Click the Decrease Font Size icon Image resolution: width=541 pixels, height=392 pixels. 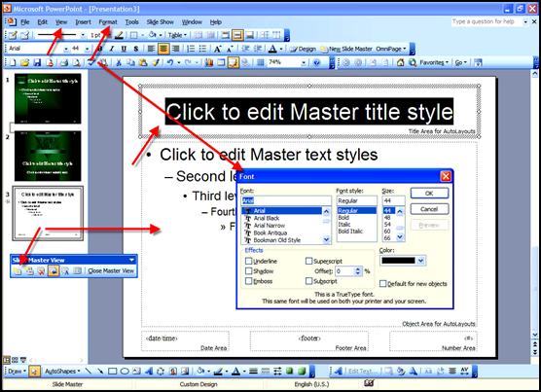231,49
